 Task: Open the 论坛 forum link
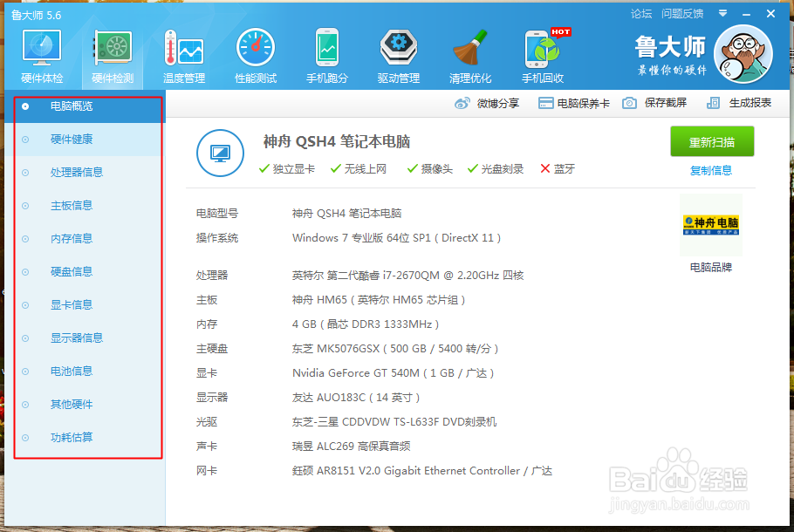(641, 14)
